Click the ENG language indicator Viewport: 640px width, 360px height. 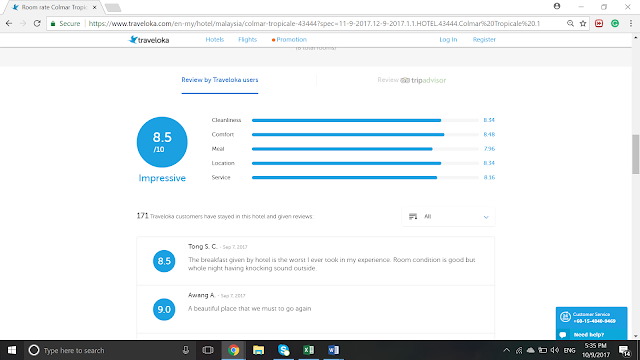[569, 350]
